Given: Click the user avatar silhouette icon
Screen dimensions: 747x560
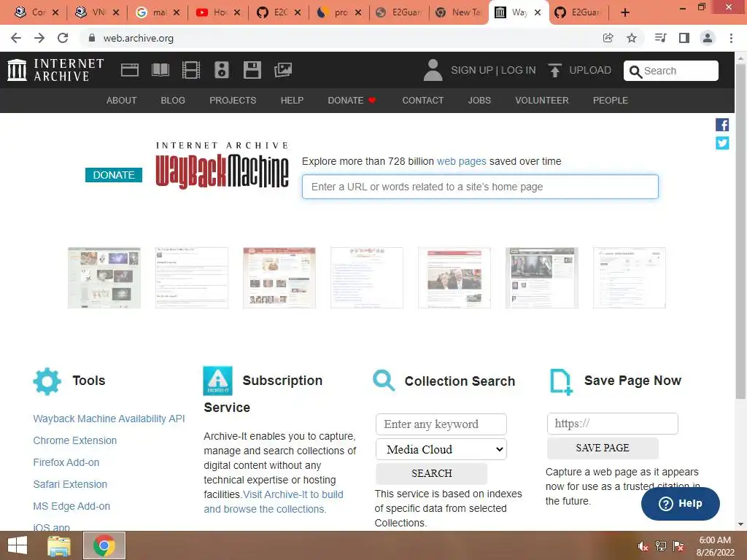Looking at the screenshot, I should tap(433, 70).
